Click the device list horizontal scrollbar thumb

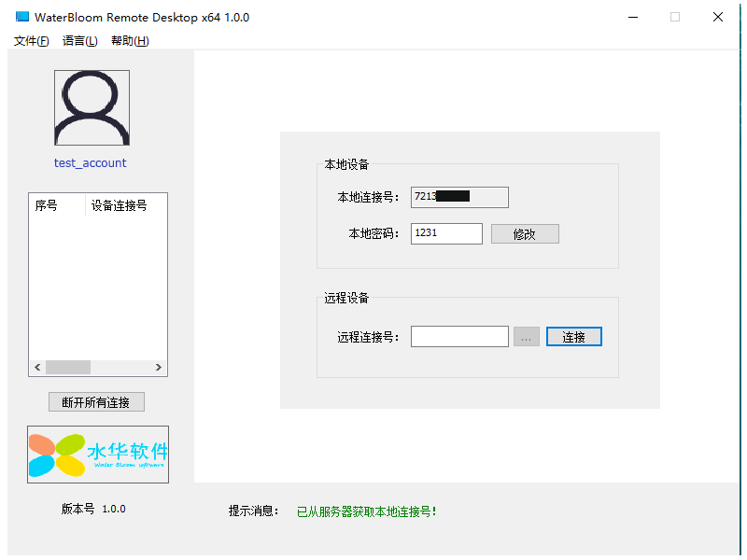pyautogui.click(x=68, y=368)
